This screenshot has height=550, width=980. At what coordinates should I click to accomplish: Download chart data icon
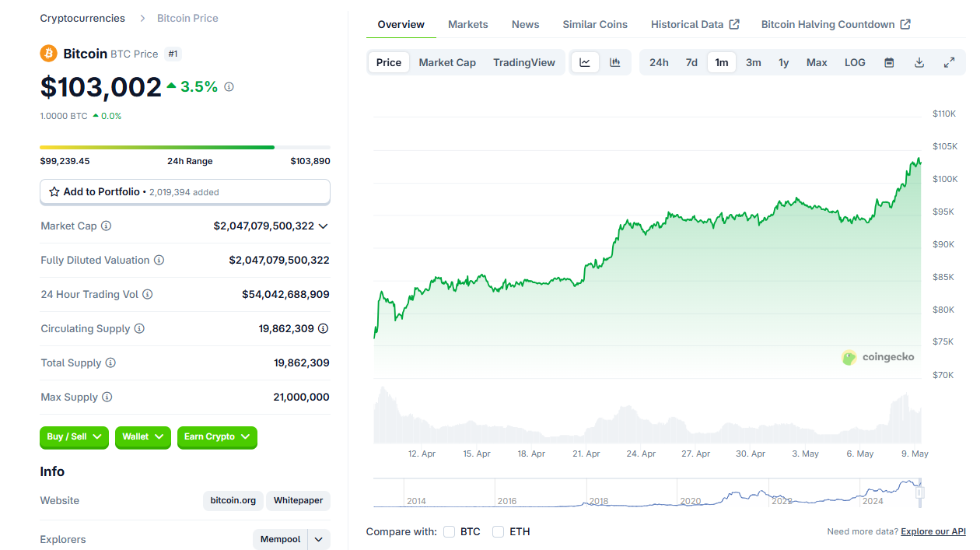click(x=919, y=62)
